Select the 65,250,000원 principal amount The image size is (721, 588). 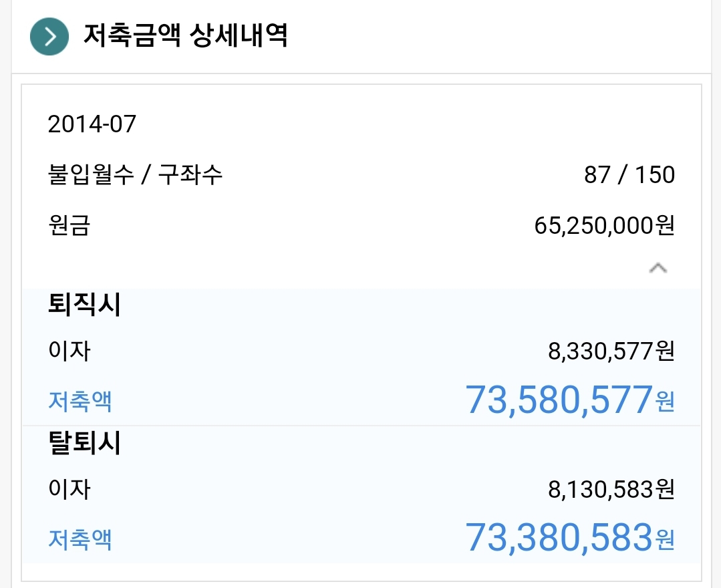pos(604,227)
